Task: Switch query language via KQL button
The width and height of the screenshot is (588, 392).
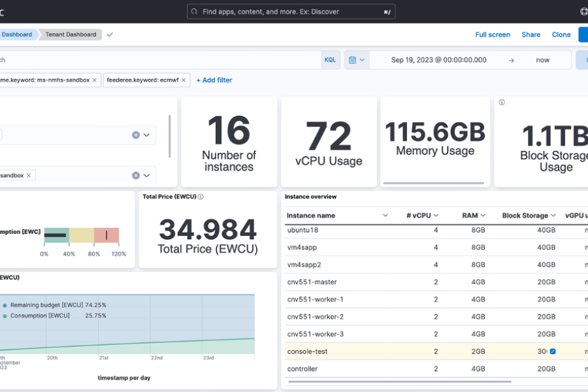Action: 330,59
